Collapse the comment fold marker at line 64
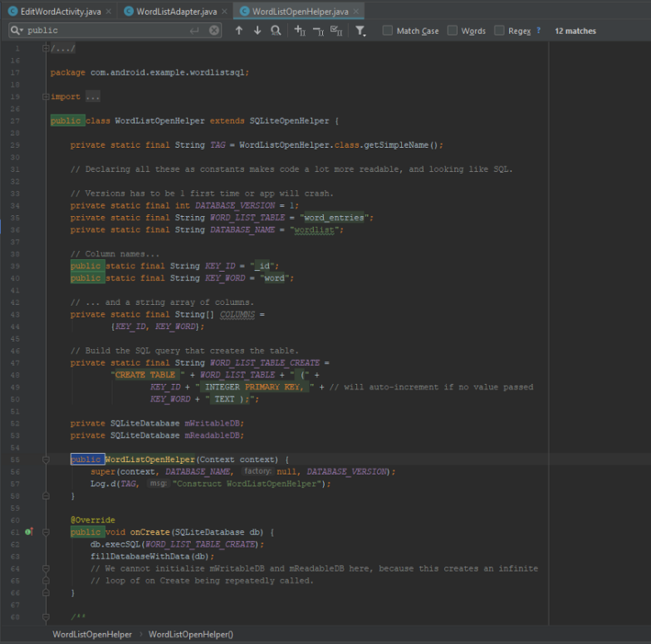Viewport: 651px width, 644px height. point(46,568)
